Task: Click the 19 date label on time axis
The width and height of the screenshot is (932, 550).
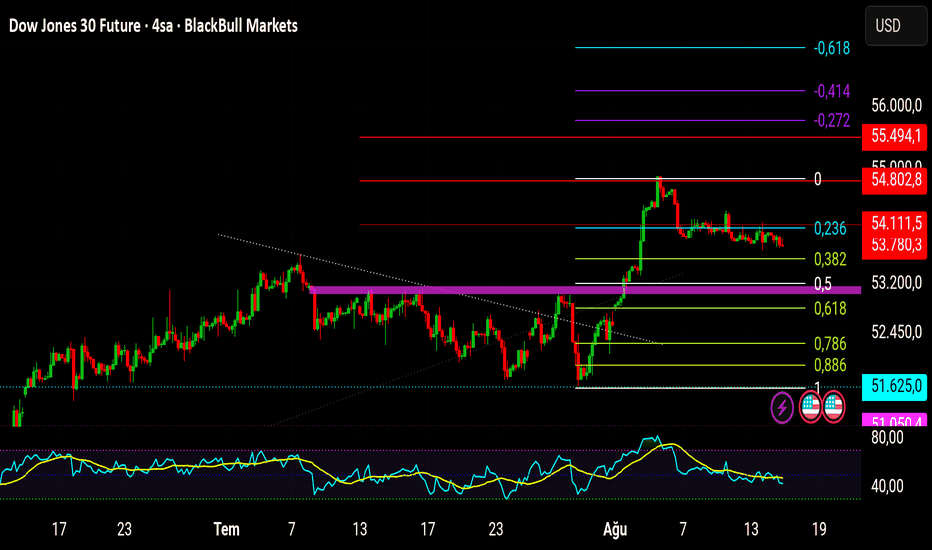Action: (819, 529)
